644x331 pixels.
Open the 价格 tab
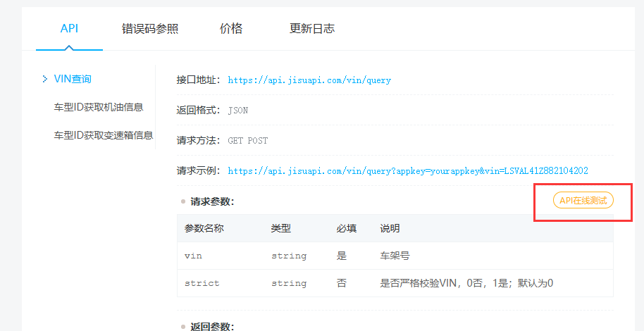click(x=231, y=29)
